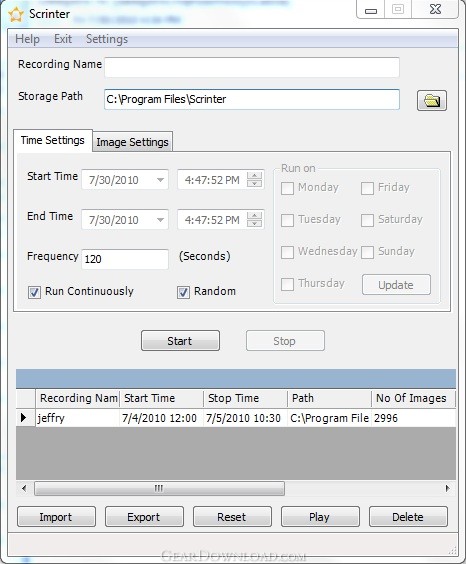Viewport: 466px width, 564px height.
Task: Decrease End Time with down spinner
Action: tap(255, 223)
